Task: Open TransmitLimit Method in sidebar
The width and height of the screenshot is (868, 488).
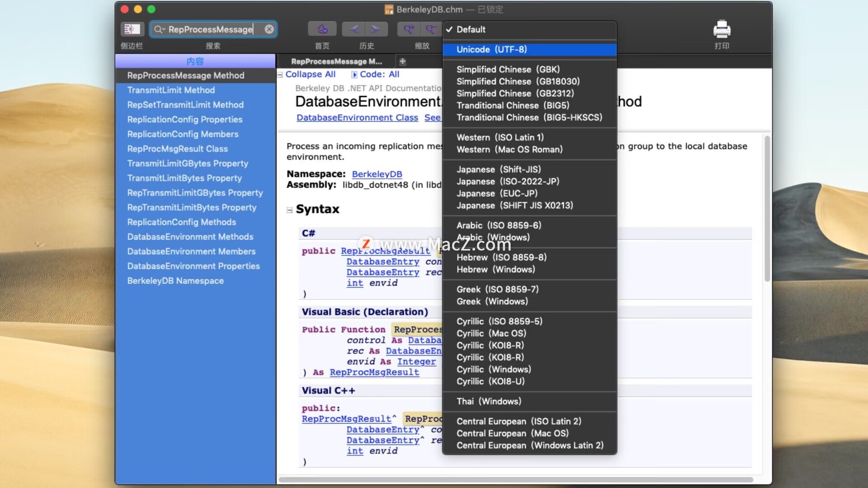Action: pyautogui.click(x=195, y=90)
